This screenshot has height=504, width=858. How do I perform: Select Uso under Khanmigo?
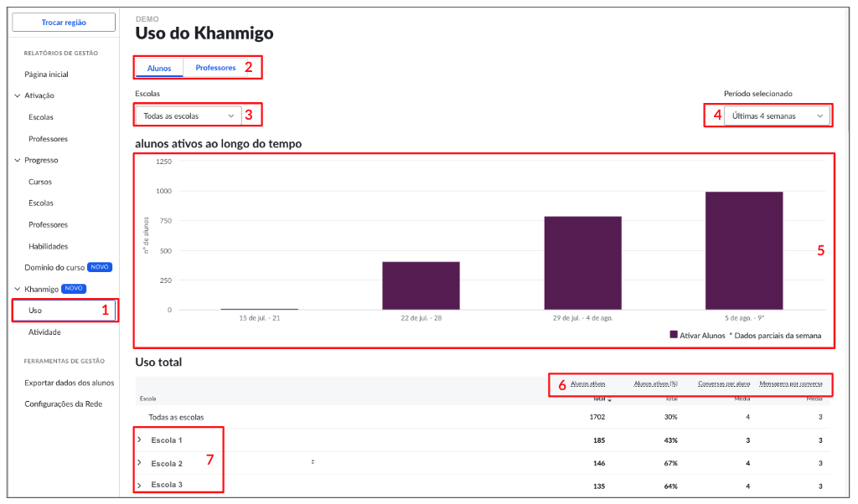tap(35, 311)
